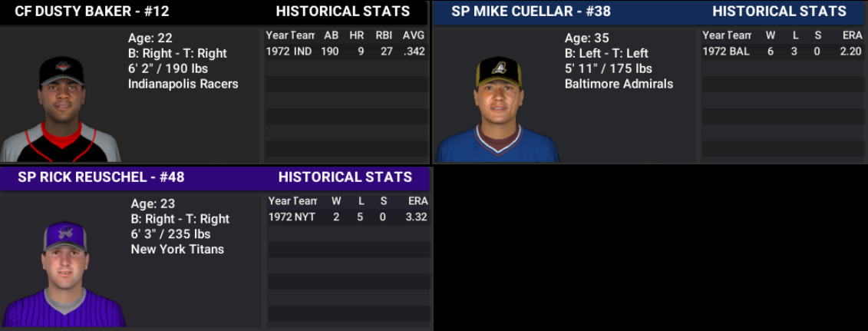This screenshot has height=331, width=868.
Task: Click the ERA column header in Cuellar's stats
Action: [853, 35]
